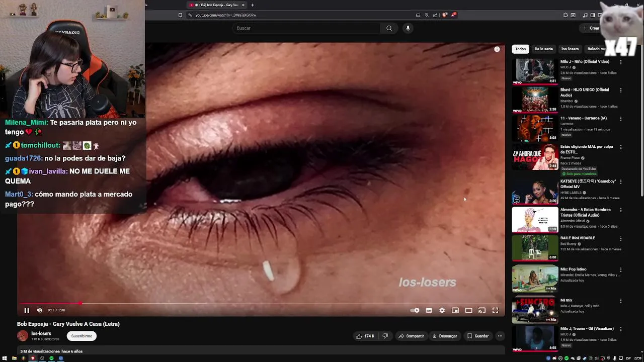Screen dimensions: 644x362
Task: Select the De la serie chip
Action: coord(543,49)
